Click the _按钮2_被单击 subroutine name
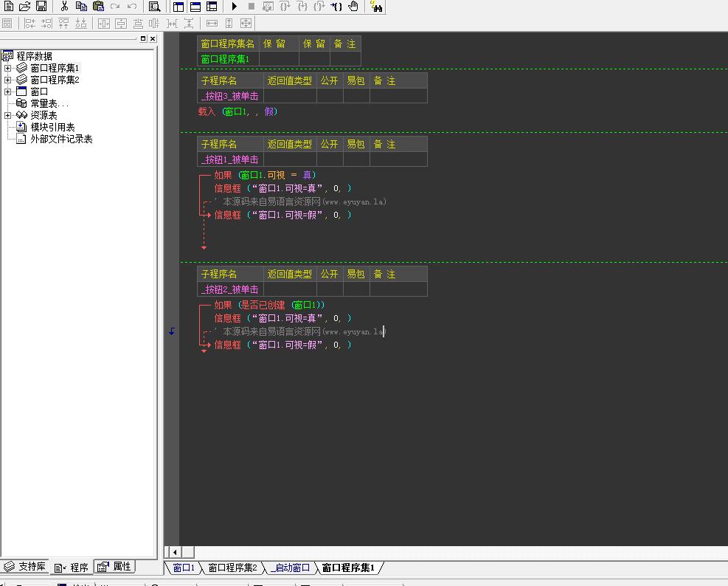 pyautogui.click(x=230, y=290)
